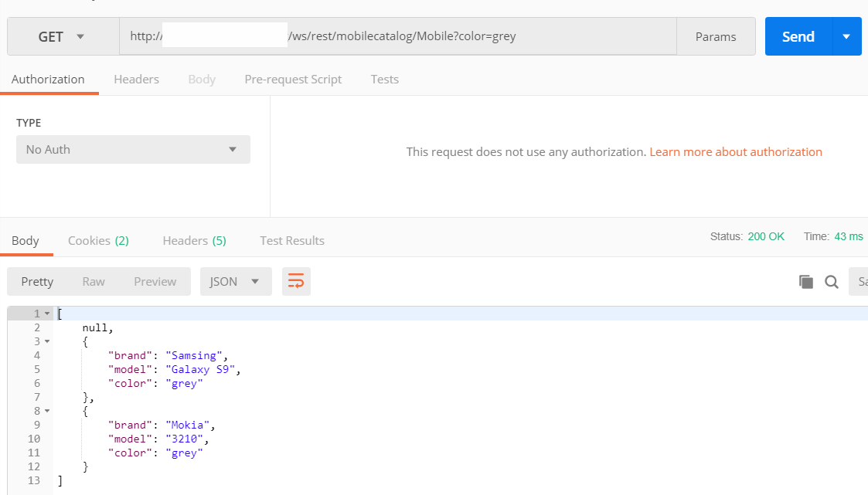
Task: Send the request
Action: [x=798, y=36]
